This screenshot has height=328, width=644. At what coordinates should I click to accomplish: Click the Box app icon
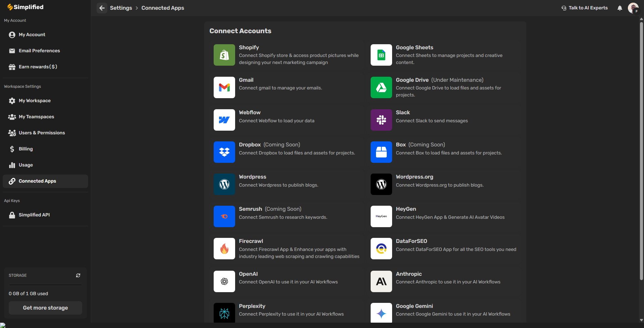click(381, 152)
